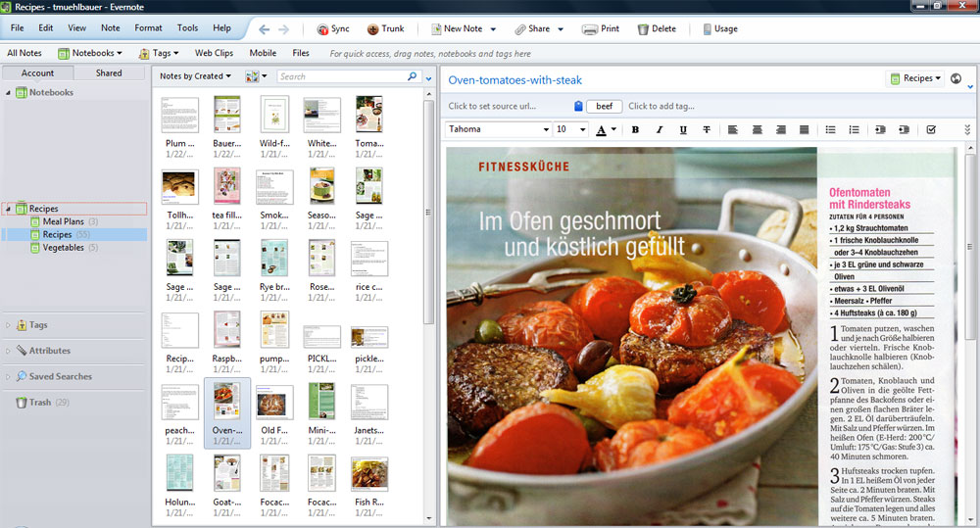Click the All Notes shortcut

click(24, 53)
